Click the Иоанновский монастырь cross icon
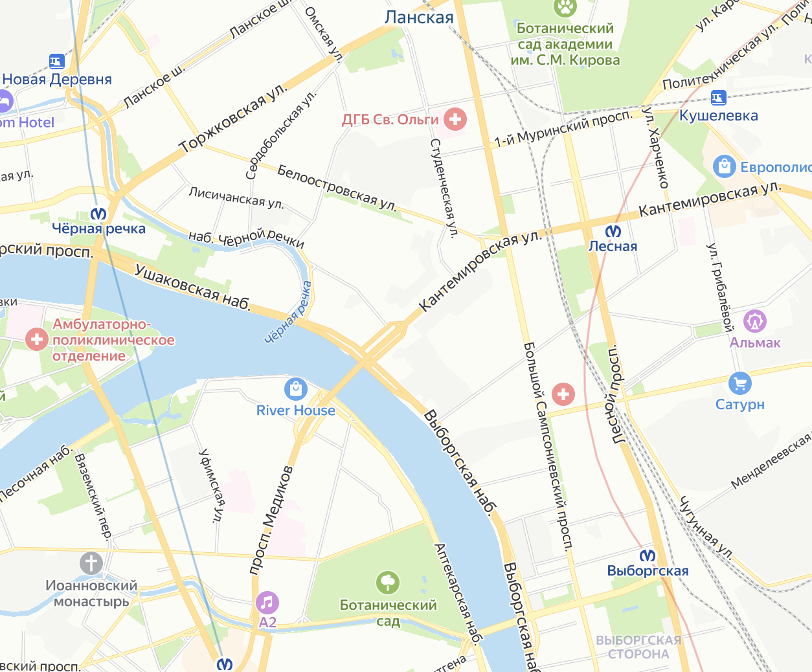The width and height of the screenshot is (812, 672). 91,563
